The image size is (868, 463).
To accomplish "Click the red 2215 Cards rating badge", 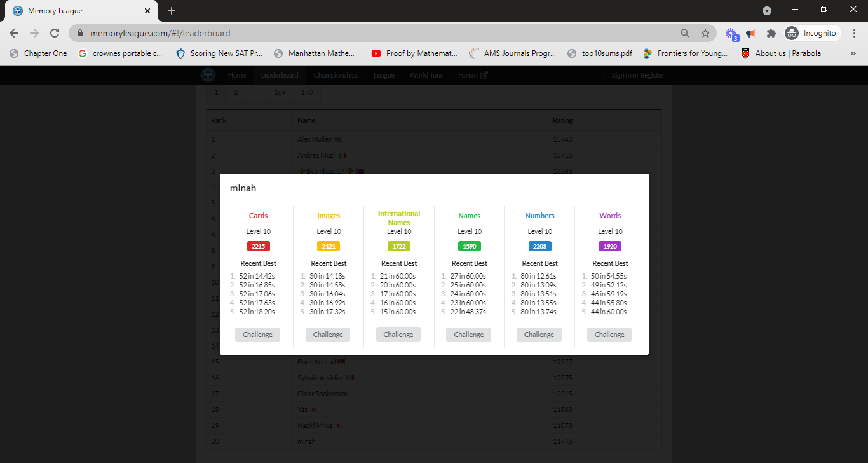I will (259, 246).
